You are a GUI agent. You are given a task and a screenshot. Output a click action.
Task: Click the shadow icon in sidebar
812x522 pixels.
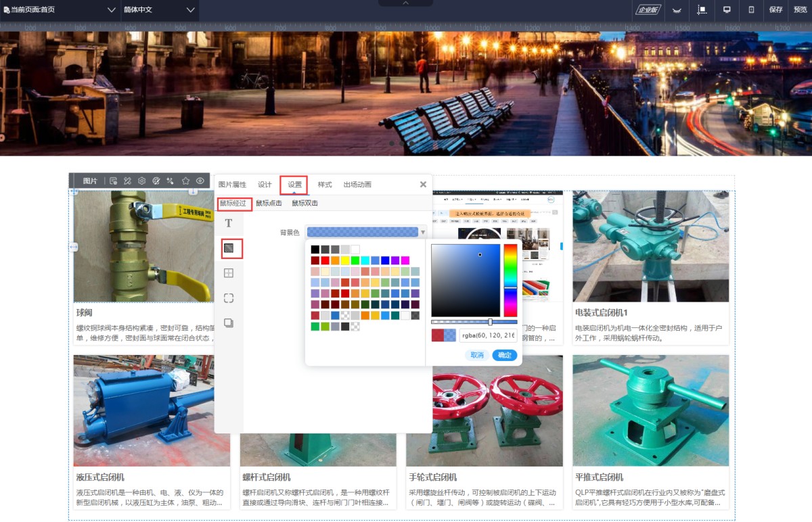coord(229,323)
